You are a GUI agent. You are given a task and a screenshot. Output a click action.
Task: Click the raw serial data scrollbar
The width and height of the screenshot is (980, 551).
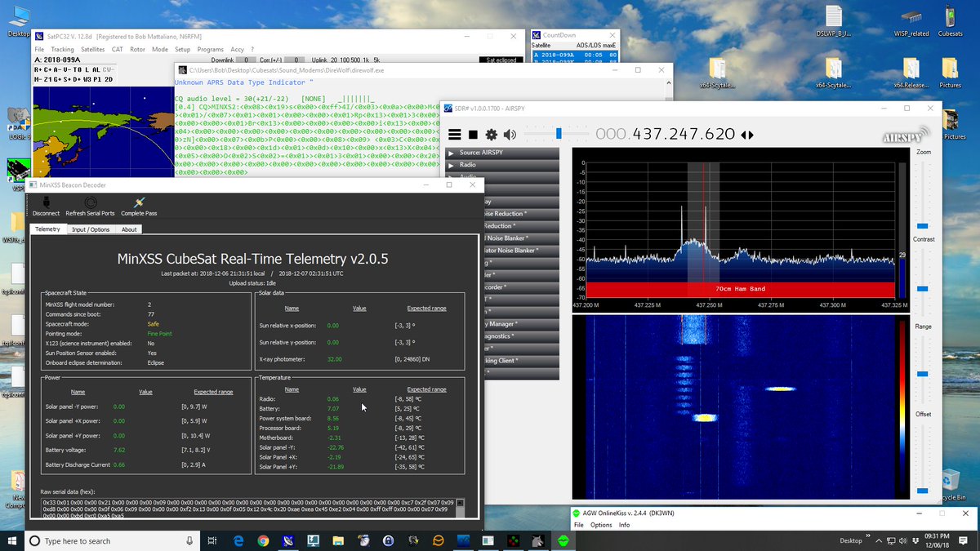[x=460, y=507]
